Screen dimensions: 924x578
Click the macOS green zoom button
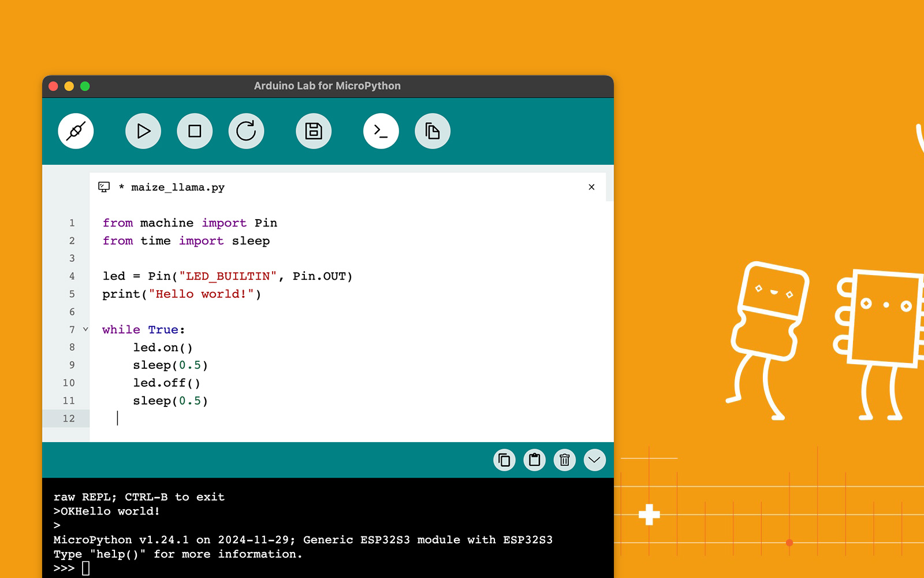[85, 86]
